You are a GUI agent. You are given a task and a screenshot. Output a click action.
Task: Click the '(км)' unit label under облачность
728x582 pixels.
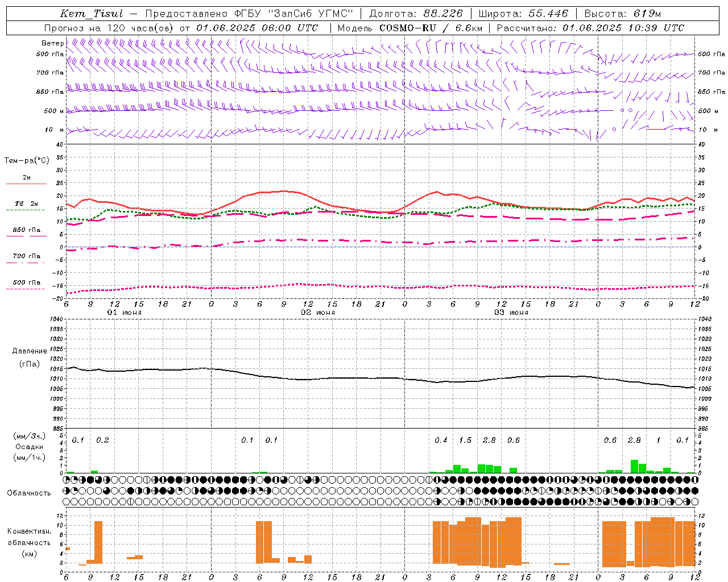(x=30, y=554)
